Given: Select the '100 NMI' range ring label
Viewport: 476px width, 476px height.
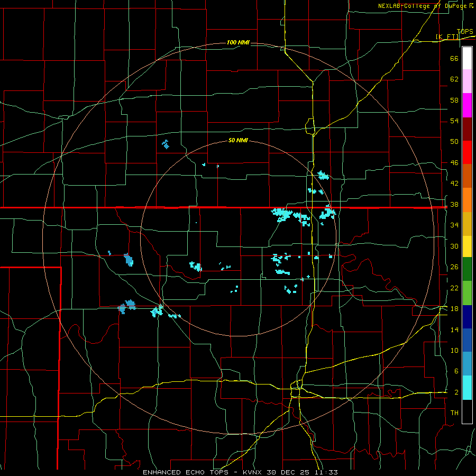Looking at the screenshot, I should point(238,42).
